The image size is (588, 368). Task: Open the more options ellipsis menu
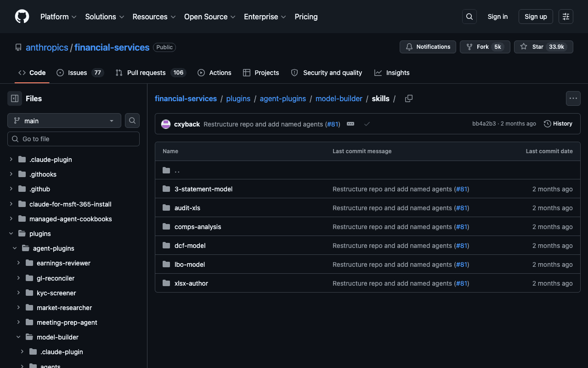tap(573, 98)
